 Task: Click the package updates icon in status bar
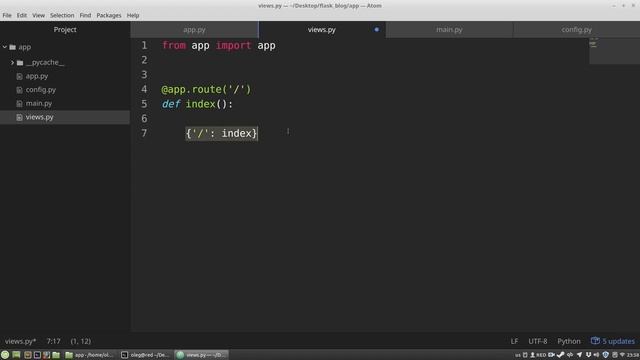(x=595, y=341)
